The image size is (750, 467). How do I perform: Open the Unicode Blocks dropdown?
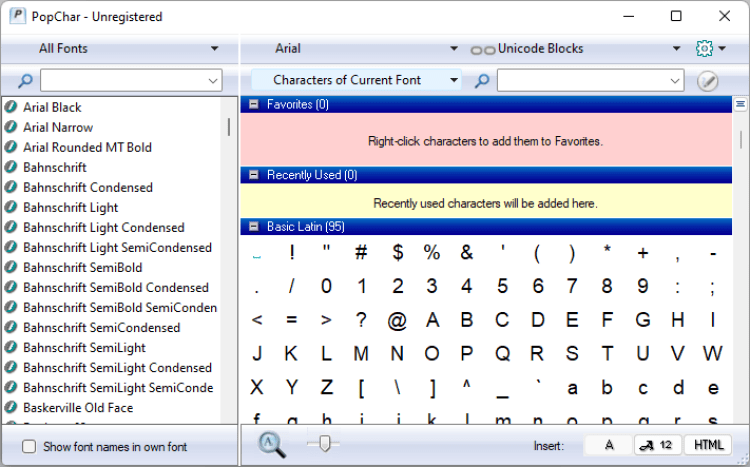click(x=676, y=48)
